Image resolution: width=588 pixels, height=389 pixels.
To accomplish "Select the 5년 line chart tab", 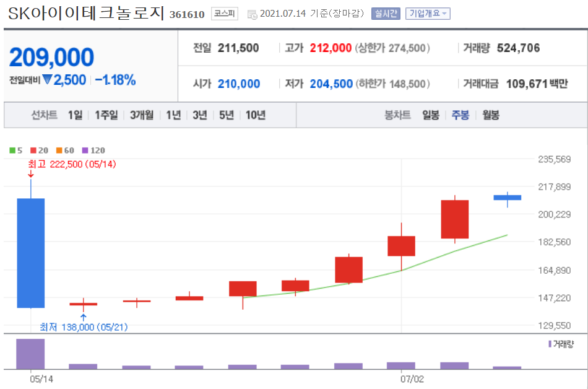I will tap(226, 115).
